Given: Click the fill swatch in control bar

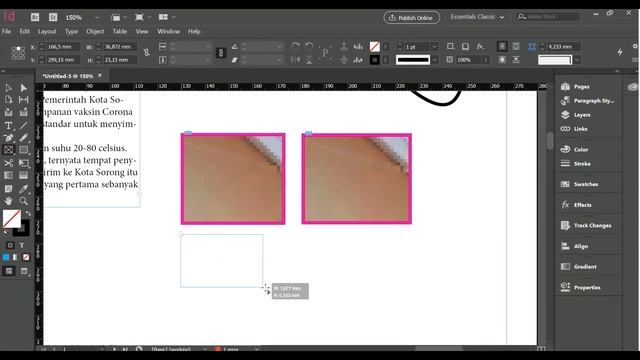Looking at the screenshot, I should (375, 47).
